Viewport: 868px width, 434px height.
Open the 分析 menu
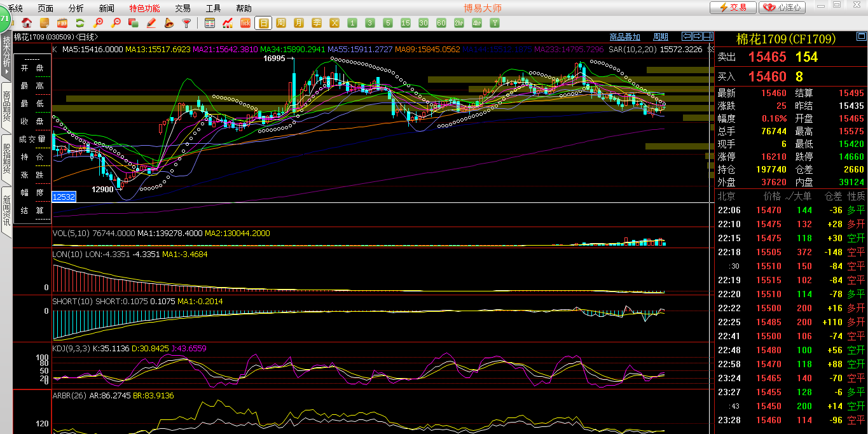[76, 8]
